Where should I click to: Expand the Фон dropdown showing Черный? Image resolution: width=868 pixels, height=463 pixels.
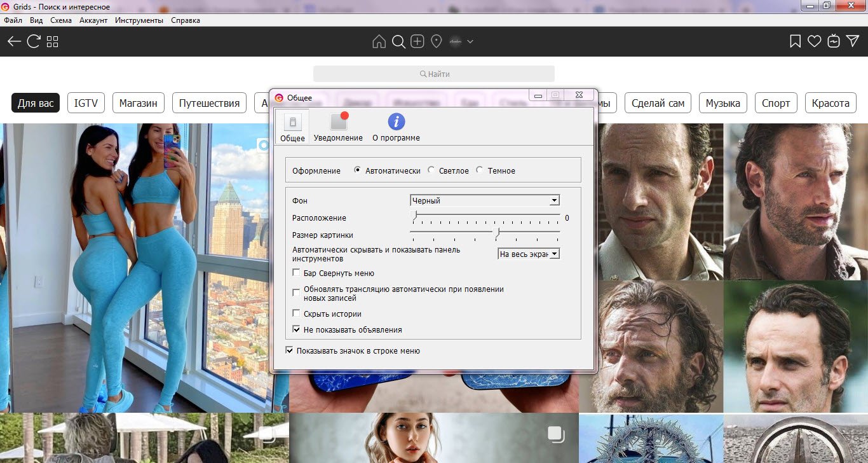click(x=485, y=200)
